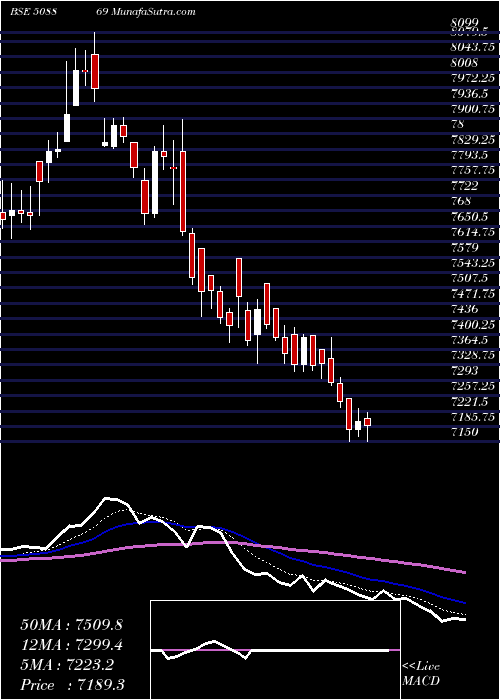Click the 8043.75 price axis label
The image size is (500, 700).
[x=472, y=47]
